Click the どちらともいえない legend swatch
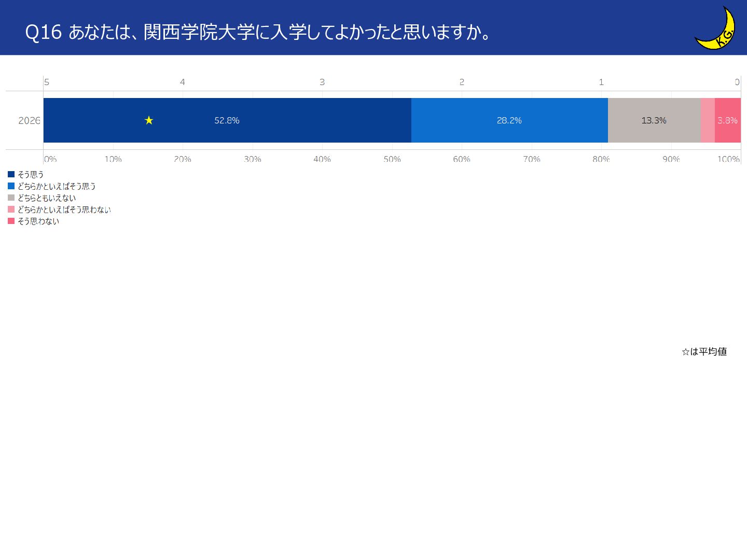This screenshot has width=747, height=560. [x=11, y=198]
